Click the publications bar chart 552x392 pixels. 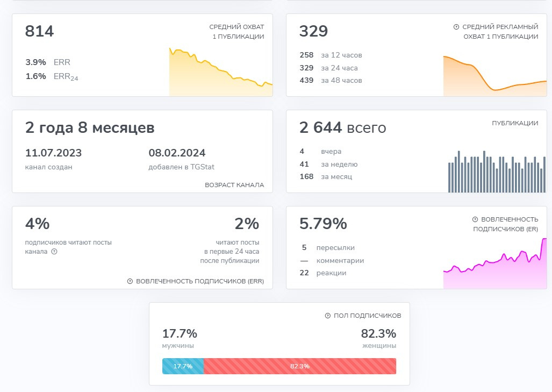click(497, 172)
